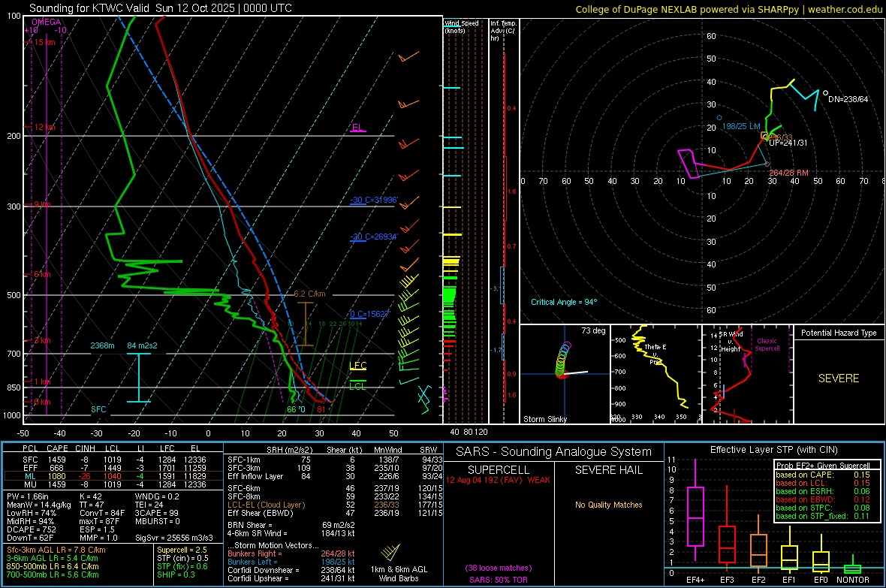
Task: Click the 'Supercell = 2.5' value
Action: click(x=182, y=550)
